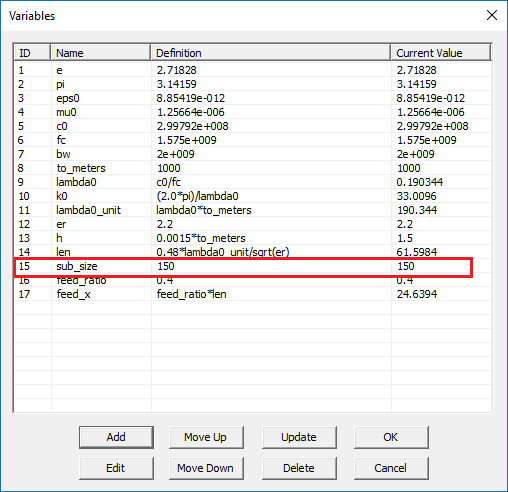Select the k0 row definition
Image resolution: width=508 pixels, height=492 pixels.
click(x=197, y=196)
